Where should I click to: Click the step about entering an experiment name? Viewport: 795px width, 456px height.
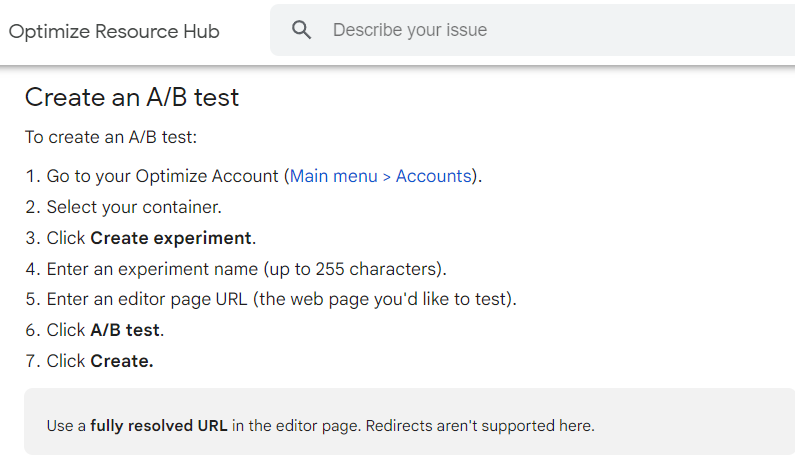[246, 269]
